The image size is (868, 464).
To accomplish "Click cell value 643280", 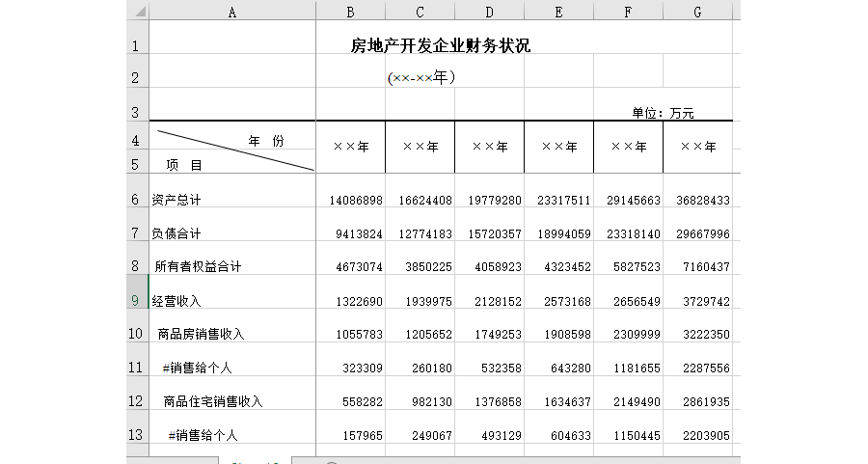I will 571,368.
